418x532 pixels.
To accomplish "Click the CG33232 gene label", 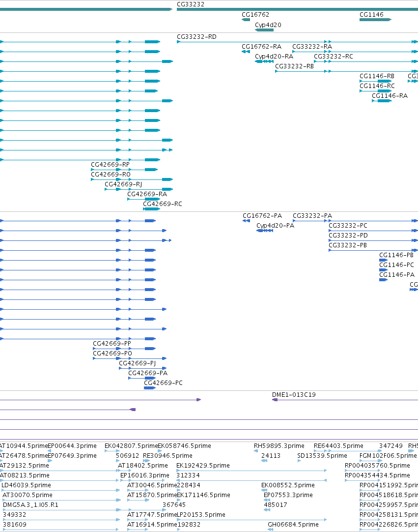I will (191, 4).
